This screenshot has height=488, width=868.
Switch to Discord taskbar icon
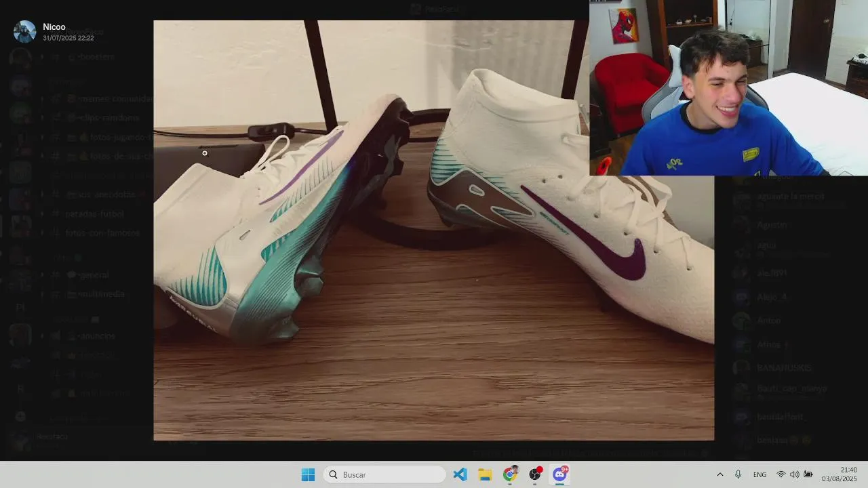(x=560, y=474)
